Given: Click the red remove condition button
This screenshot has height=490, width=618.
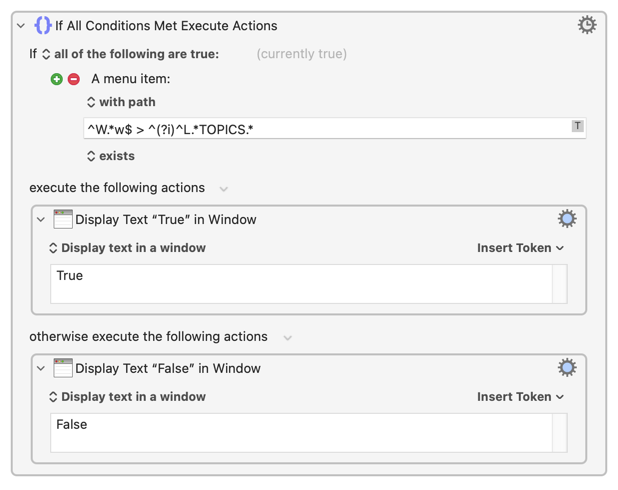Looking at the screenshot, I should [74, 79].
